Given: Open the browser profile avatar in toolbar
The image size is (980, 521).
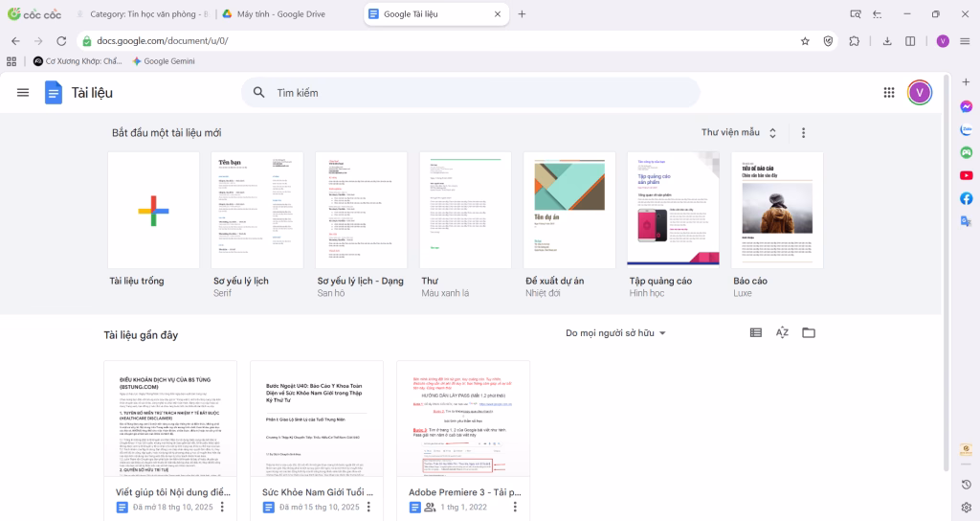Looking at the screenshot, I should tap(943, 41).
